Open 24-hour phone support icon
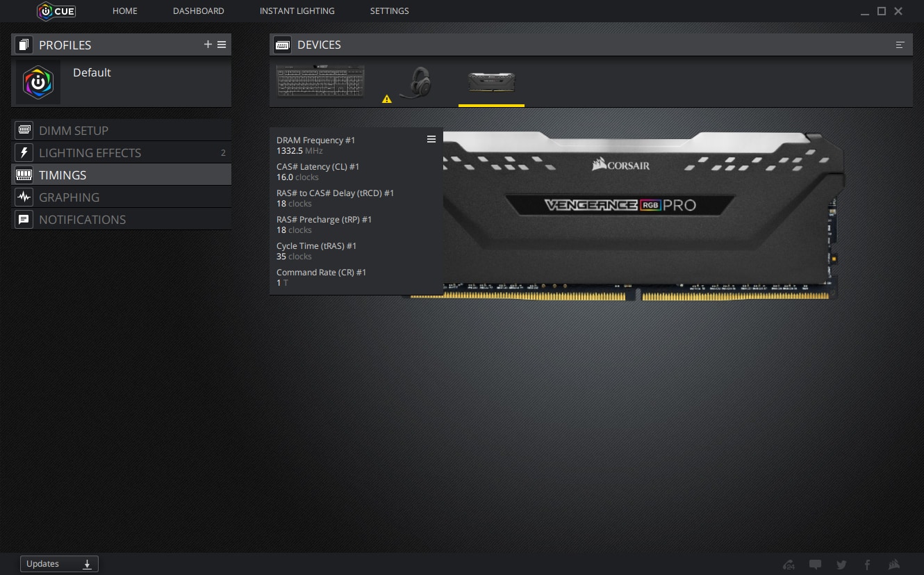 pyautogui.click(x=789, y=565)
